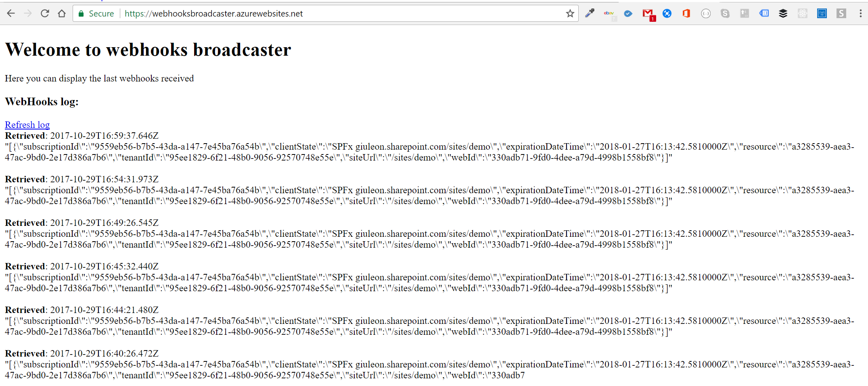The height and width of the screenshot is (386, 868).
Task: Open the Buffer stacked layers extension
Action: coord(783,14)
